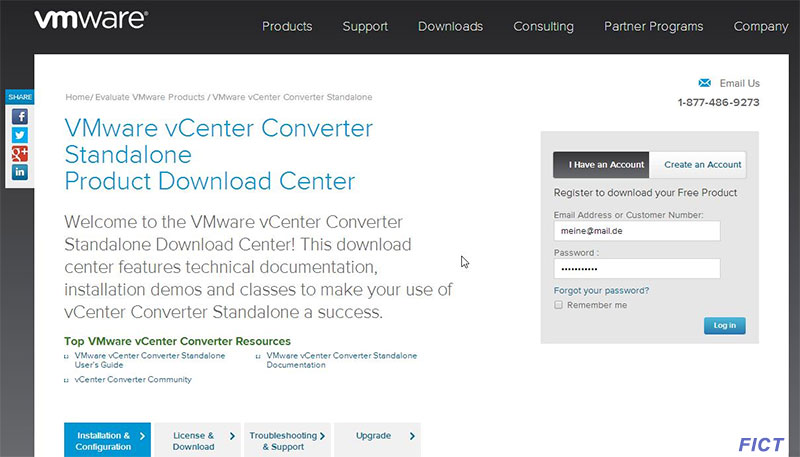Select License & Download tab
This screenshot has height=457, width=800.
(197, 440)
